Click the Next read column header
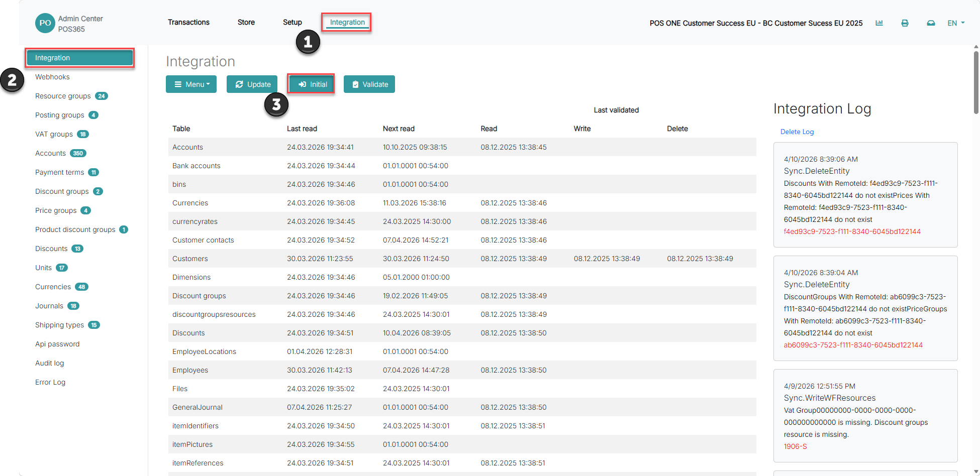Image resolution: width=980 pixels, height=476 pixels. coord(399,129)
